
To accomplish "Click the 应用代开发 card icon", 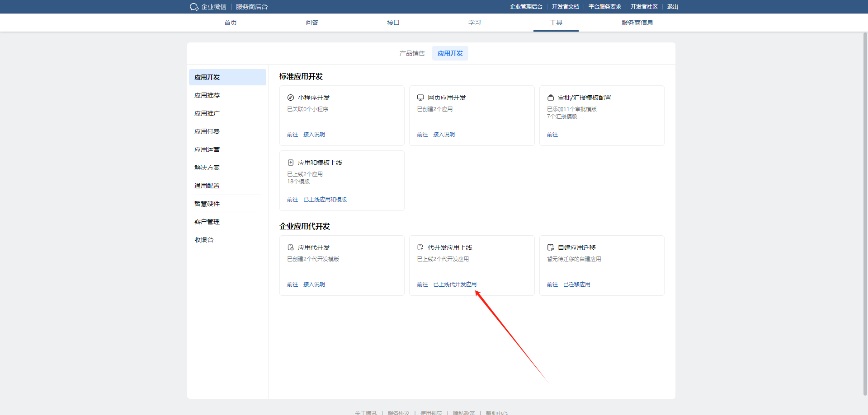I will (x=291, y=247).
